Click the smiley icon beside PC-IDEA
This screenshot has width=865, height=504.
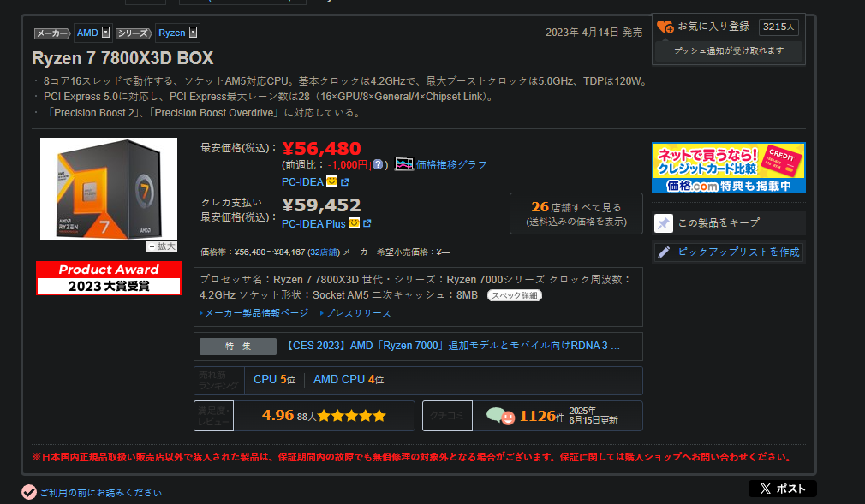(331, 181)
